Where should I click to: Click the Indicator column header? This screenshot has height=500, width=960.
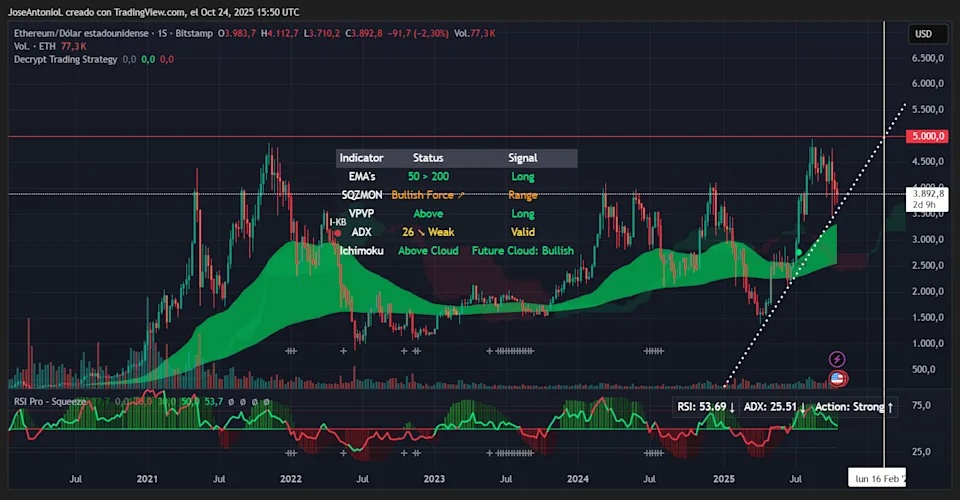tap(361, 158)
